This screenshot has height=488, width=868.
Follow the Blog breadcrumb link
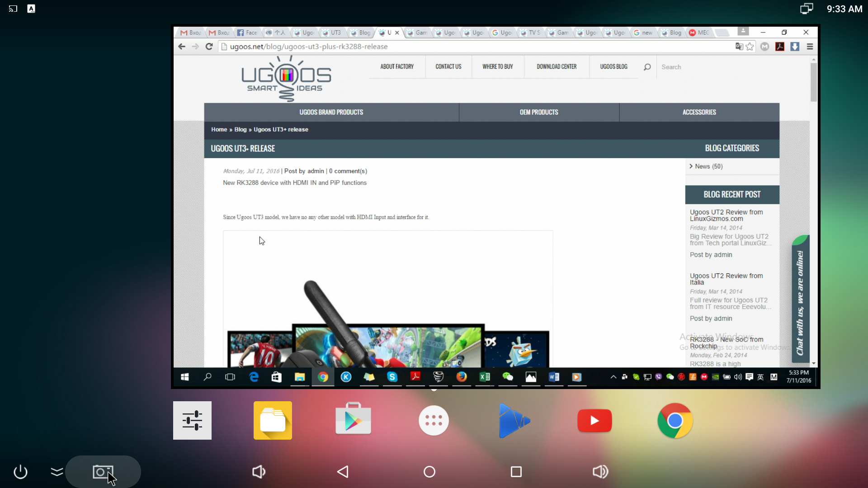click(x=241, y=129)
